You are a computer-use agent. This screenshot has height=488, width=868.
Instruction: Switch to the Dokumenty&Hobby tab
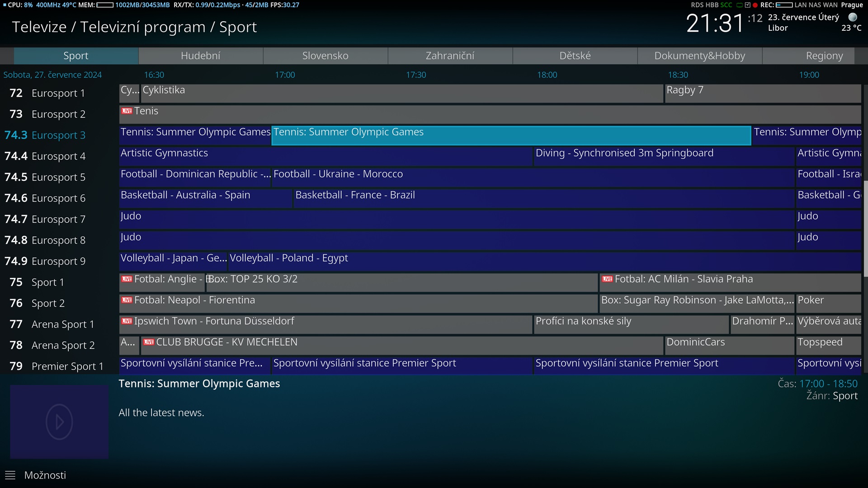point(699,56)
